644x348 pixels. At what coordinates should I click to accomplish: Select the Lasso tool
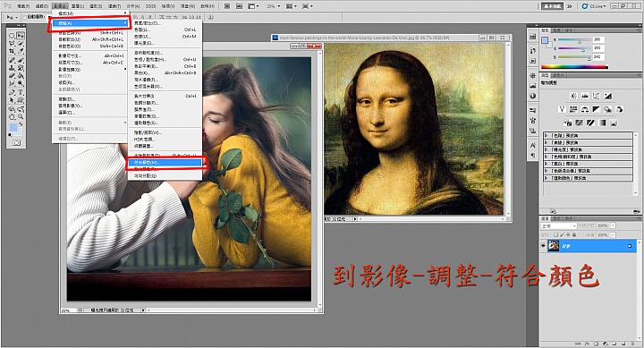pyautogui.click(x=11, y=43)
